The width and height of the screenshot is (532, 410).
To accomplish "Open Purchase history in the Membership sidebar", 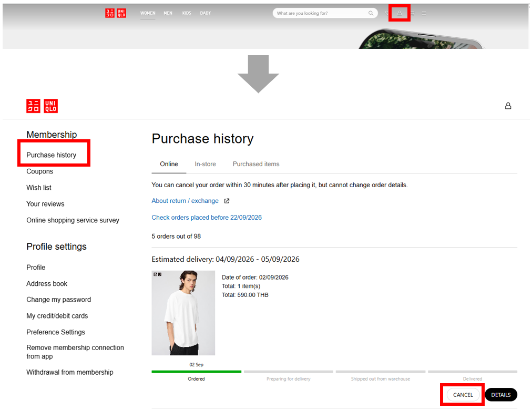I will pos(51,155).
